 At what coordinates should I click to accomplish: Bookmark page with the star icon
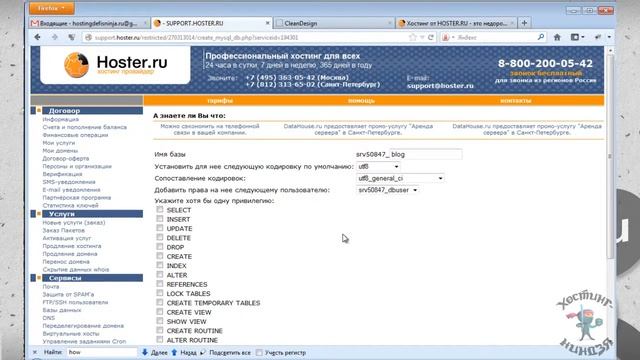click(x=413, y=37)
